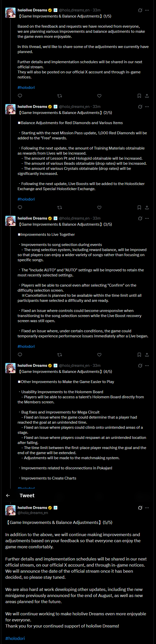Click the Grok icon on the (4/5) tweet
Image resolution: width=156 pixels, height=644 pixels.
(140, 366)
